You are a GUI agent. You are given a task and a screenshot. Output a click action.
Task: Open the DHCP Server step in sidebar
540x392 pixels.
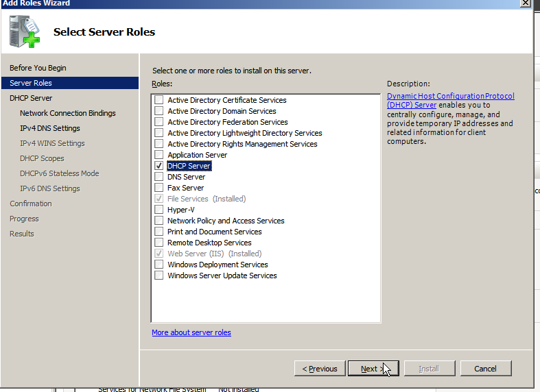(x=31, y=98)
